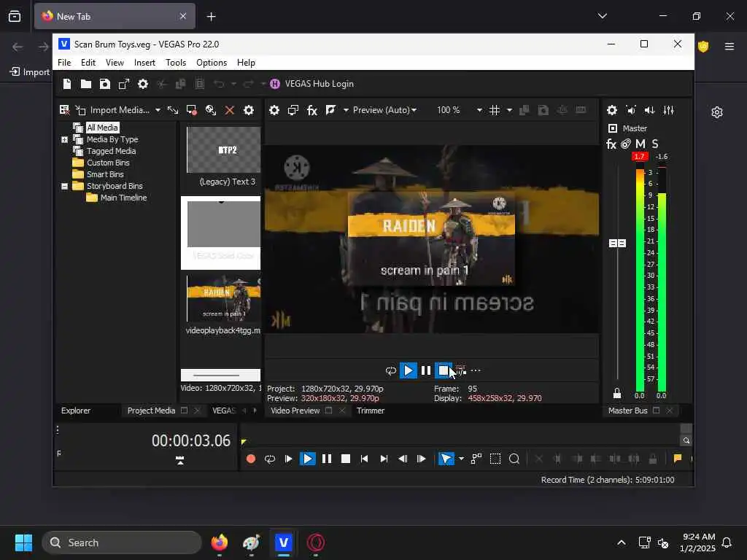
Task: Open project via folder icon
Action: point(86,84)
